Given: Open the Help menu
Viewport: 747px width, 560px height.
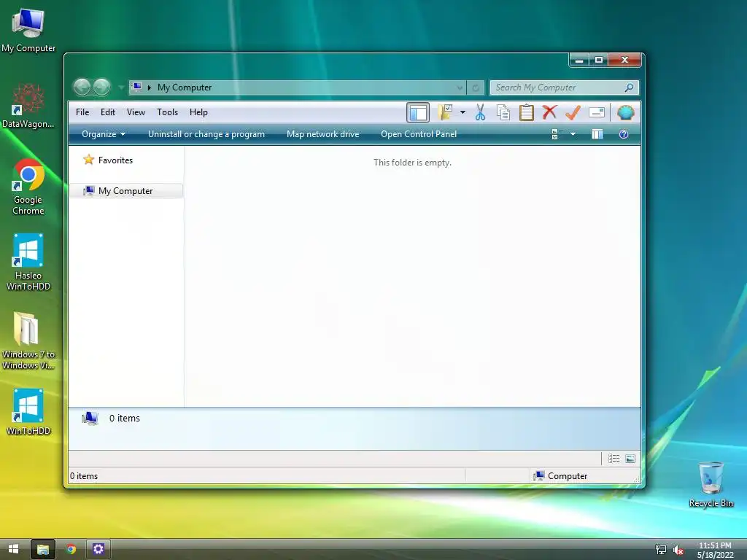Looking at the screenshot, I should 198,112.
